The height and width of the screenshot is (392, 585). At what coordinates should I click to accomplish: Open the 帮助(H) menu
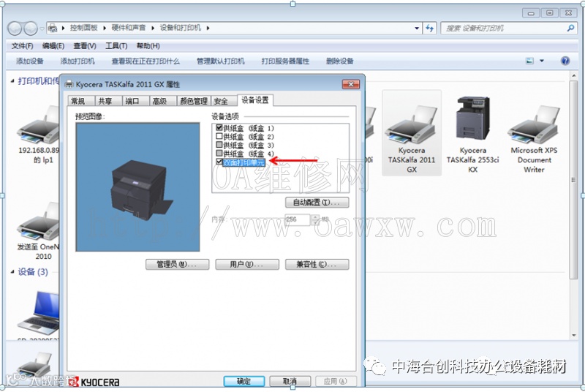pos(148,46)
